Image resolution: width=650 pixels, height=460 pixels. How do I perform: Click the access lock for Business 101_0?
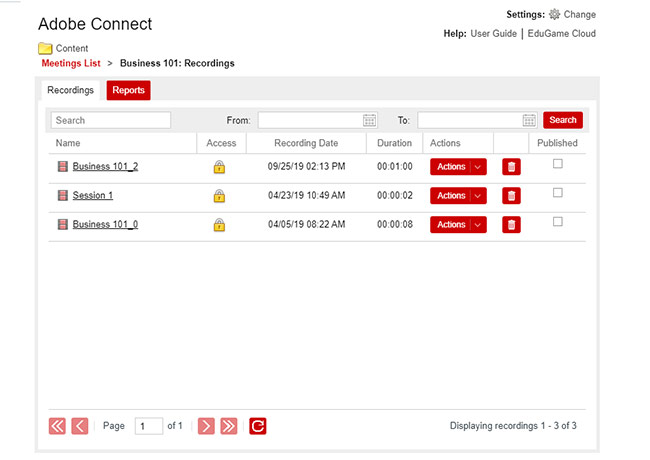(219, 225)
